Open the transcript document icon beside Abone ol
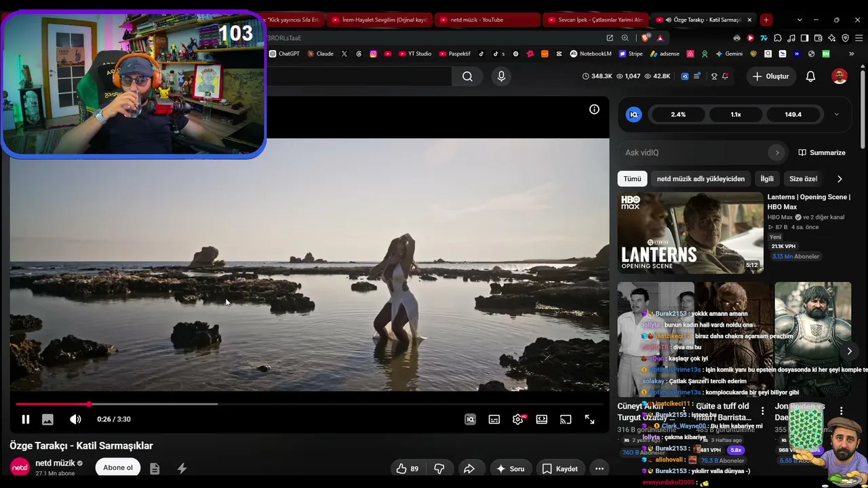The image size is (868, 488). 155,468
